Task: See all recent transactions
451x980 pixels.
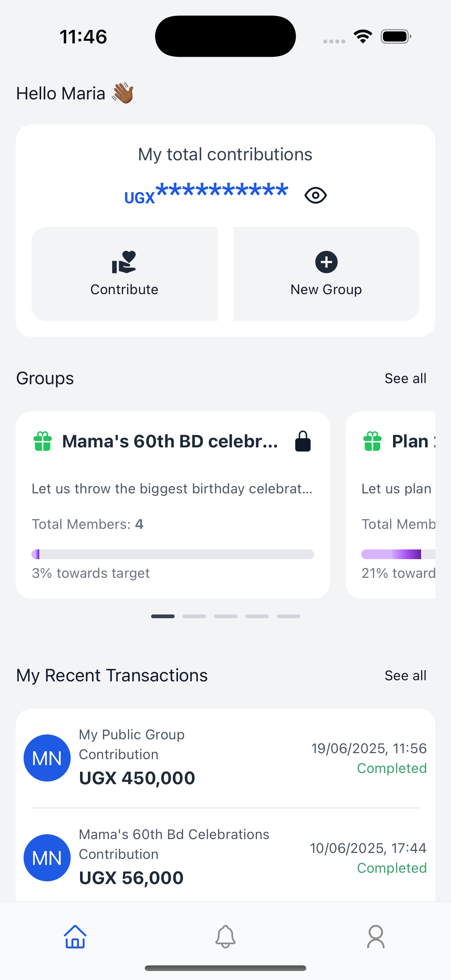Action: [x=405, y=676]
